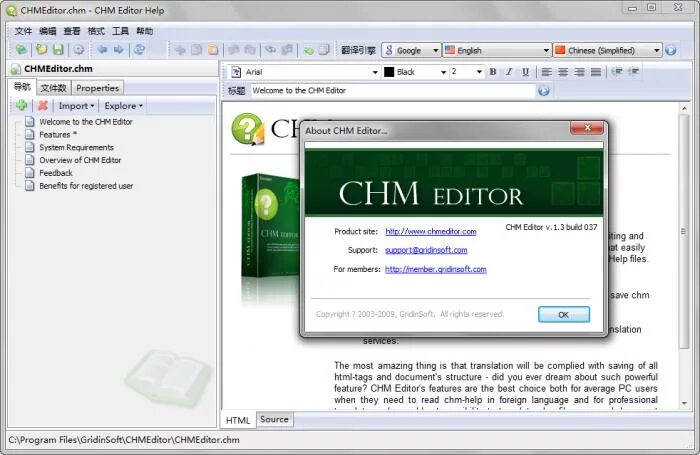This screenshot has height=455, width=700.
Task: Switch to the Properties tab
Action: (97, 88)
